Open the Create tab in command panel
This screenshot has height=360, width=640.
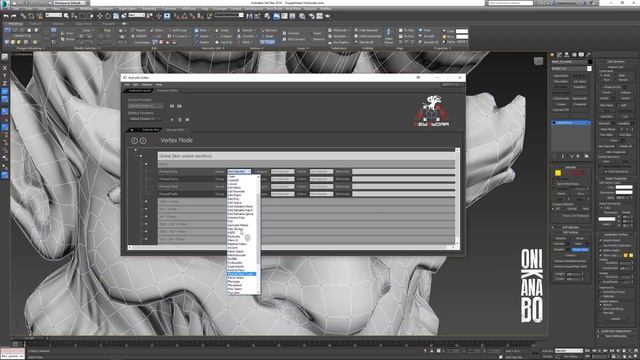552,55
